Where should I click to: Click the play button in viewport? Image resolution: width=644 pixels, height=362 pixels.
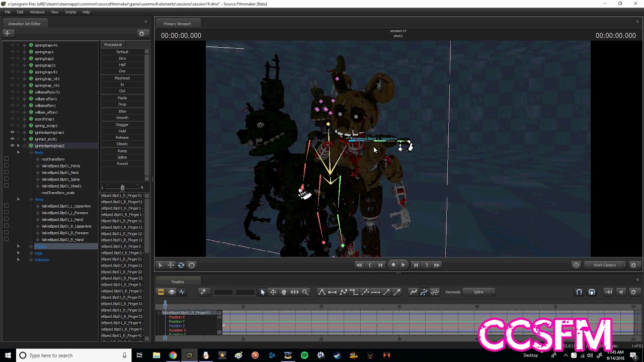[x=403, y=265]
